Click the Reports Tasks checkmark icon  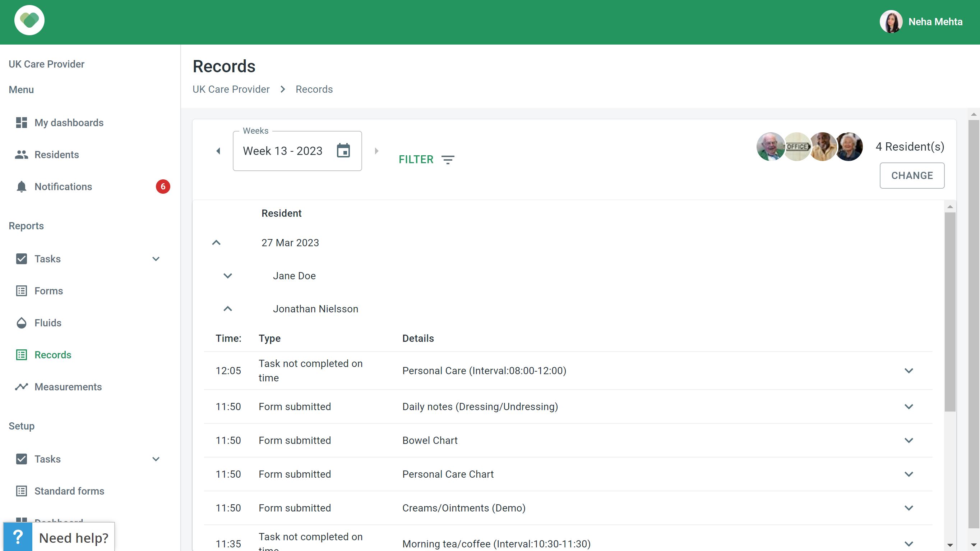[21, 259]
